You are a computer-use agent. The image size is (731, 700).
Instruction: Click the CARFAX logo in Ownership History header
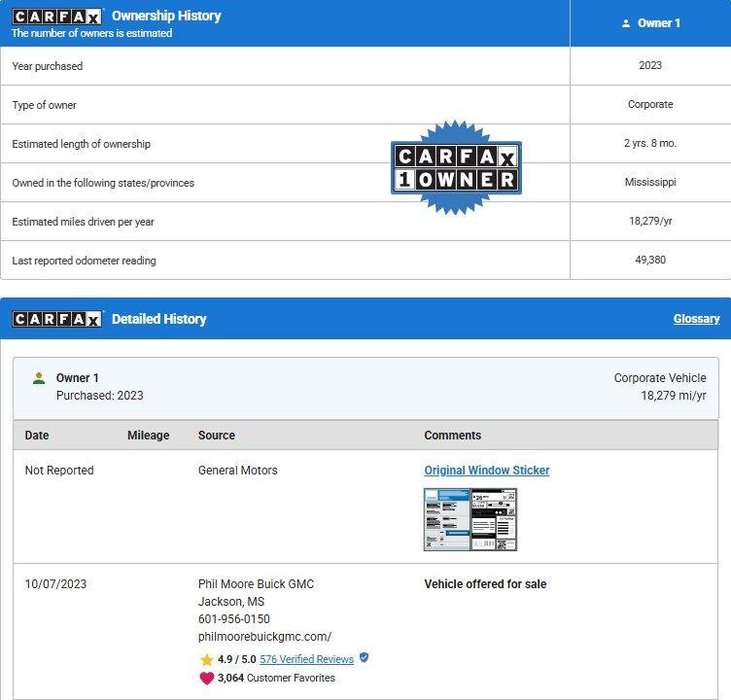tap(56, 17)
